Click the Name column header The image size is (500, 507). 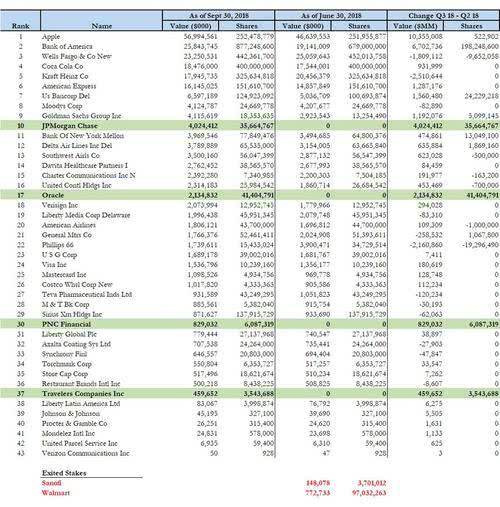click(102, 26)
